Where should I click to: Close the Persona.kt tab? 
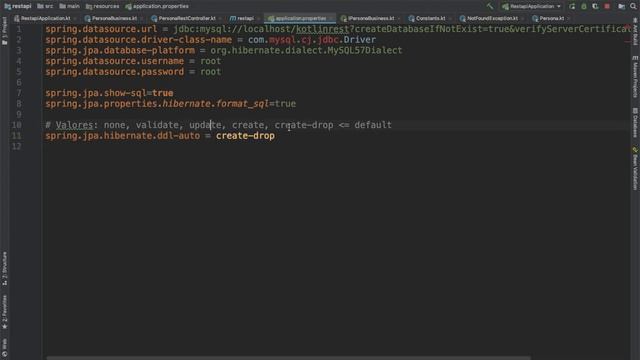coord(569,19)
